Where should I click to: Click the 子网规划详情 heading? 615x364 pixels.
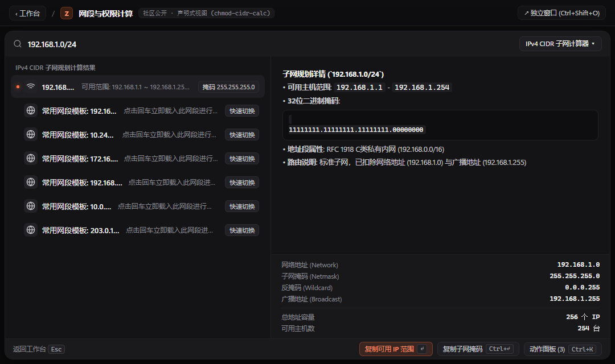333,74
